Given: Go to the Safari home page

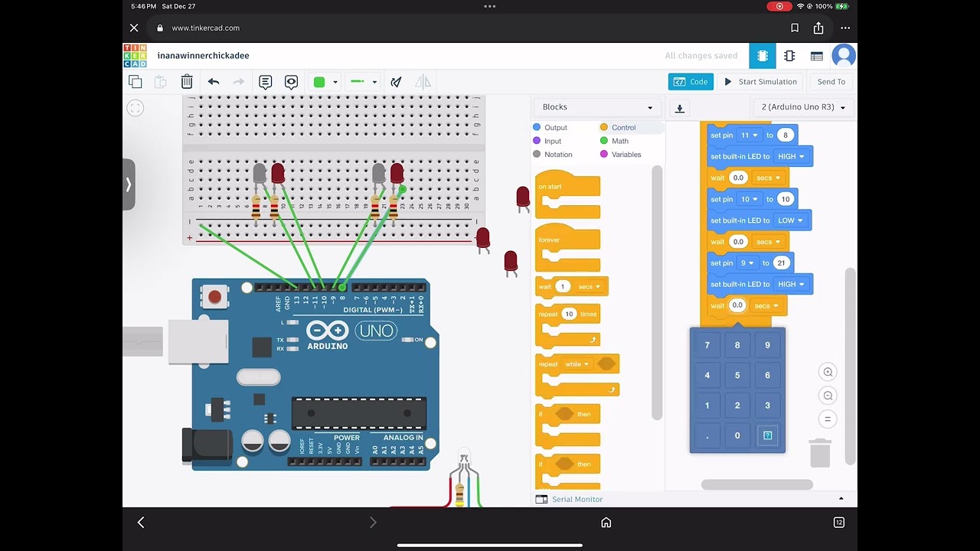Looking at the screenshot, I should (606, 522).
